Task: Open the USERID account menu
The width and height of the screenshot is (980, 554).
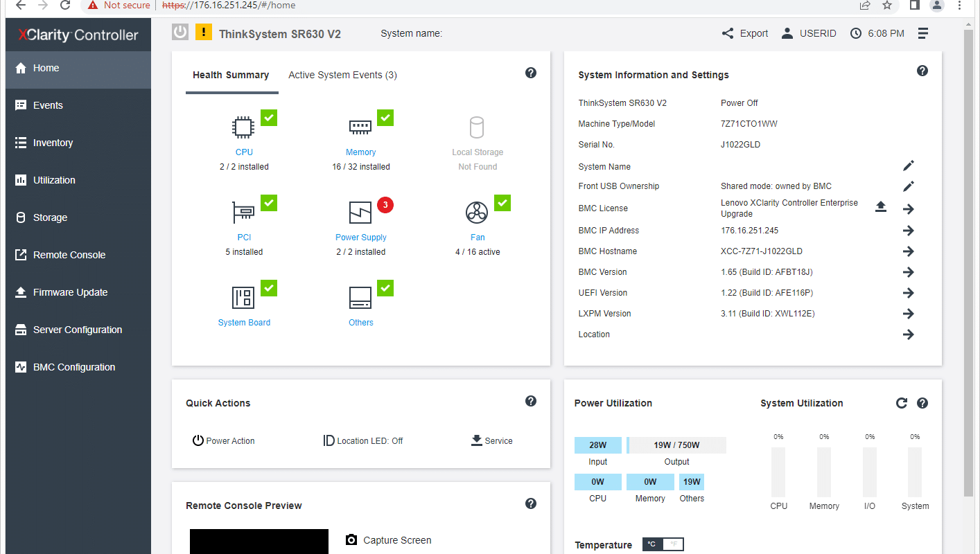Action: (809, 33)
